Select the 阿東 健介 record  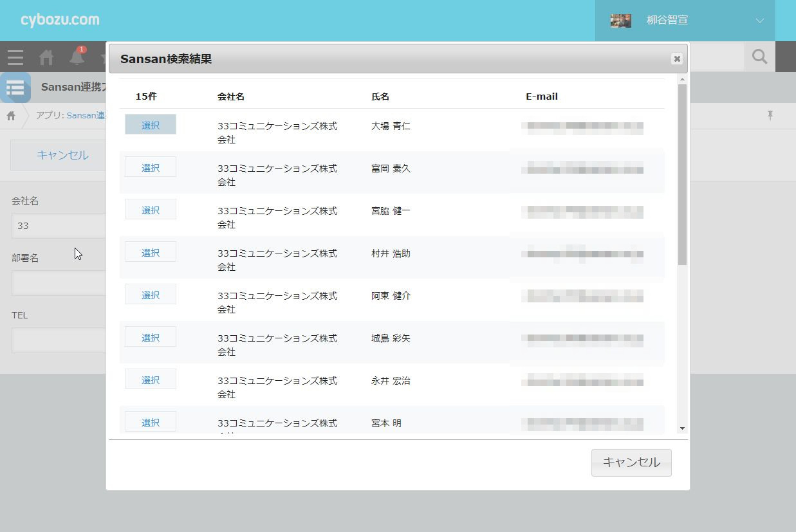point(151,295)
